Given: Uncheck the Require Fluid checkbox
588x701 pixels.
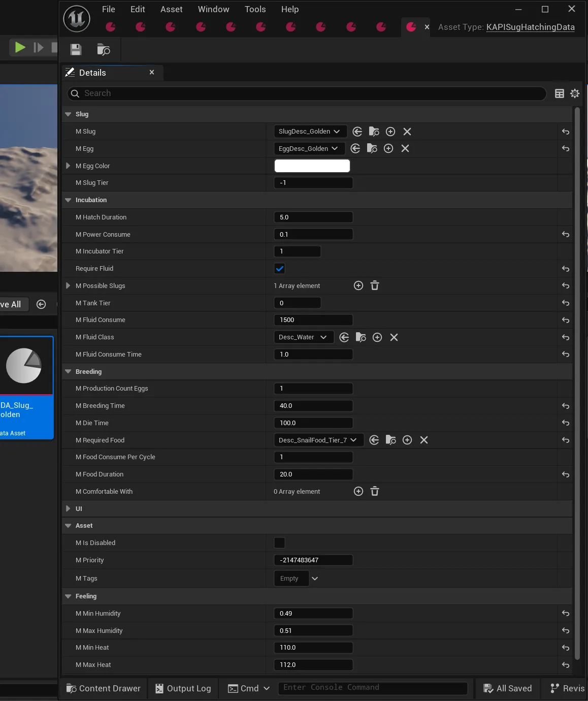Looking at the screenshot, I should coord(280,269).
